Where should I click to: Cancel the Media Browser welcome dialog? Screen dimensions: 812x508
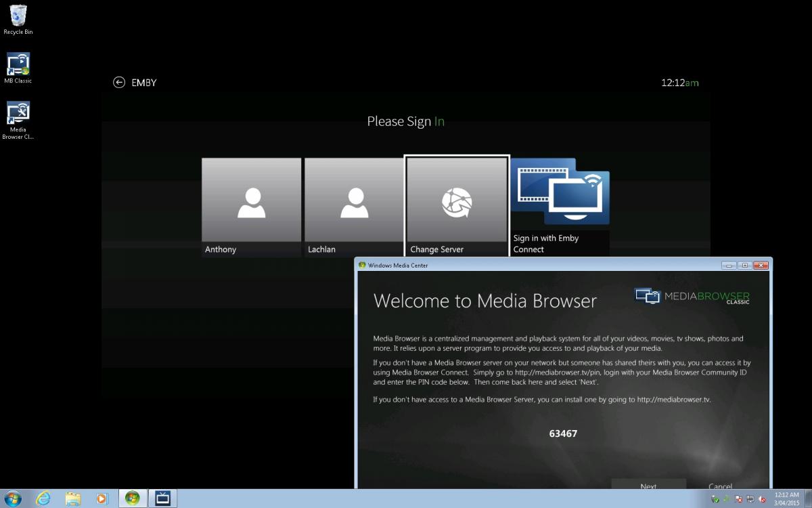pyautogui.click(x=720, y=486)
